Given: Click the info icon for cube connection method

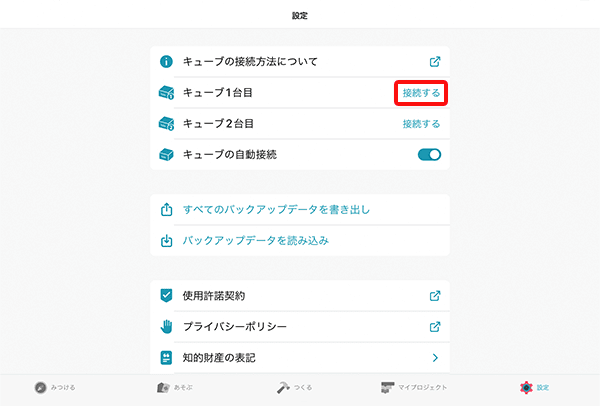Looking at the screenshot, I should click(x=167, y=62).
